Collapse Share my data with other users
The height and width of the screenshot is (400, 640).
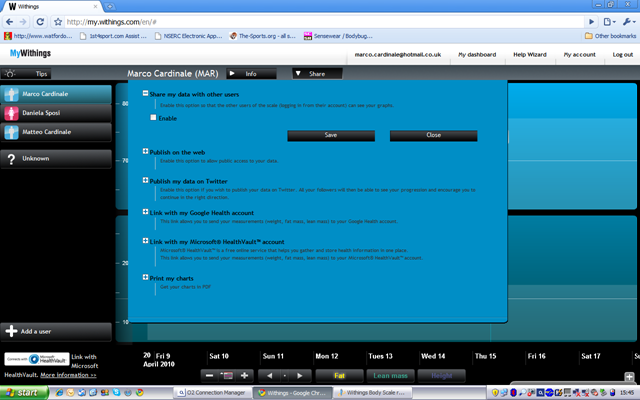point(145,93)
